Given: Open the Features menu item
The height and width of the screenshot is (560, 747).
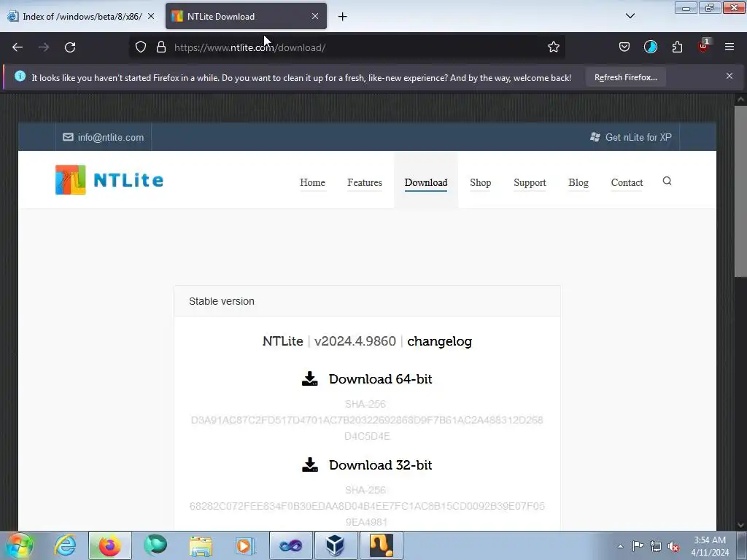Looking at the screenshot, I should coord(365,182).
